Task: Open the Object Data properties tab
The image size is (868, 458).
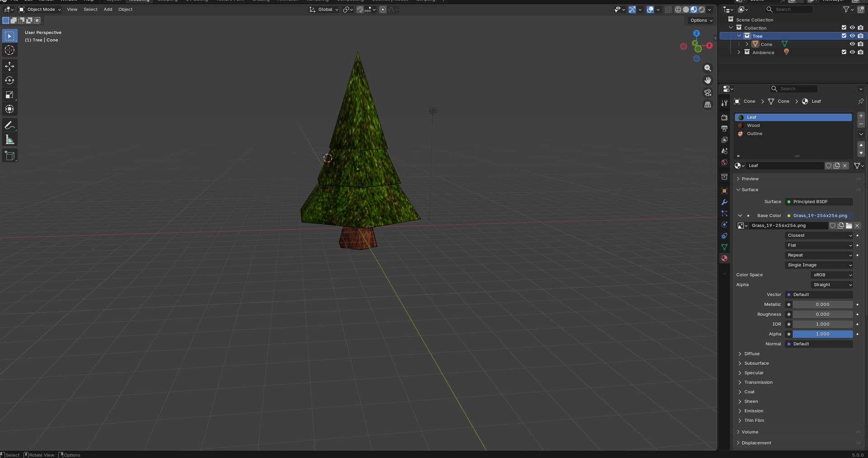Action: [x=724, y=247]
